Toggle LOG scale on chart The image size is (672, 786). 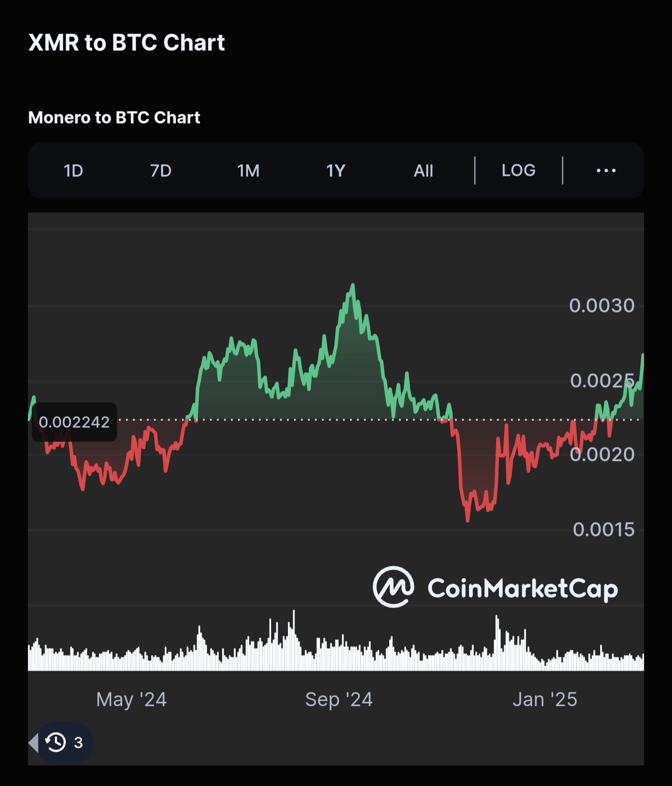tap(518, 170)
